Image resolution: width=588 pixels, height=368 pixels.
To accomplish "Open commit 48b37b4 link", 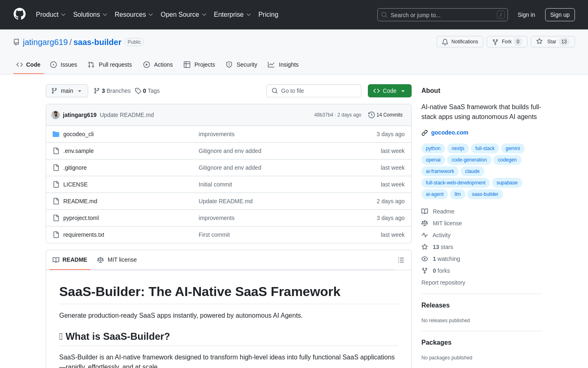I will [323, 115].
